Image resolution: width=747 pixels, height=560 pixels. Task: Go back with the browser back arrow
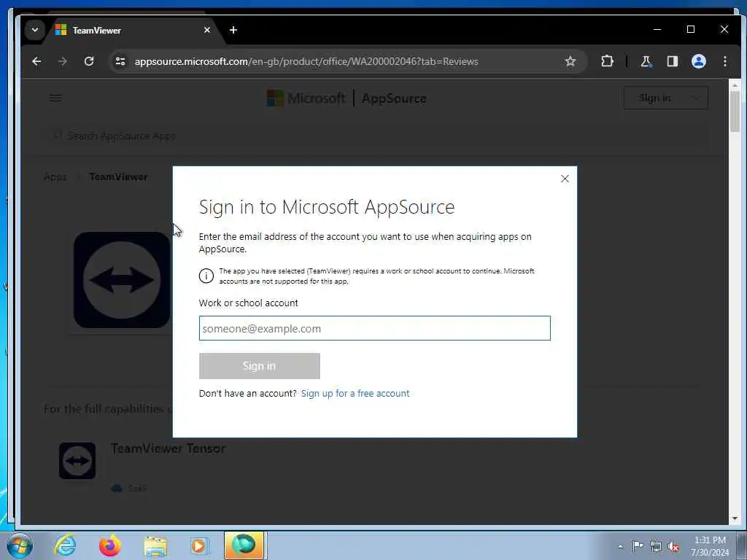(x=36, y=61)
